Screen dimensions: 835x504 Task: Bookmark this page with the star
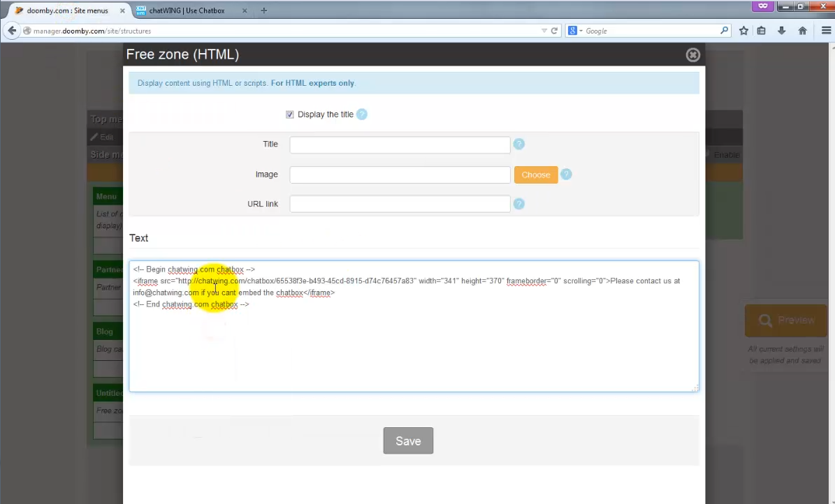pyautogui.click(x=743, y=31)
